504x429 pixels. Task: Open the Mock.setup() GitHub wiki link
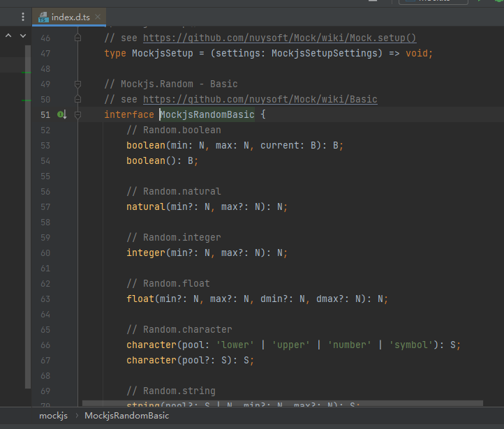click(x=279, y=38)
